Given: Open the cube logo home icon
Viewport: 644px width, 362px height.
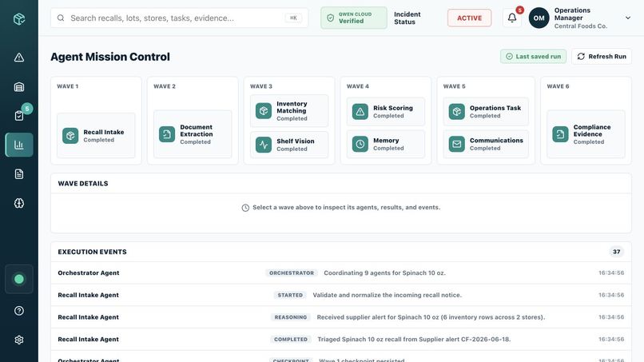Looking at the screenshot, I should pyautogui.click(x=19, y=19).
